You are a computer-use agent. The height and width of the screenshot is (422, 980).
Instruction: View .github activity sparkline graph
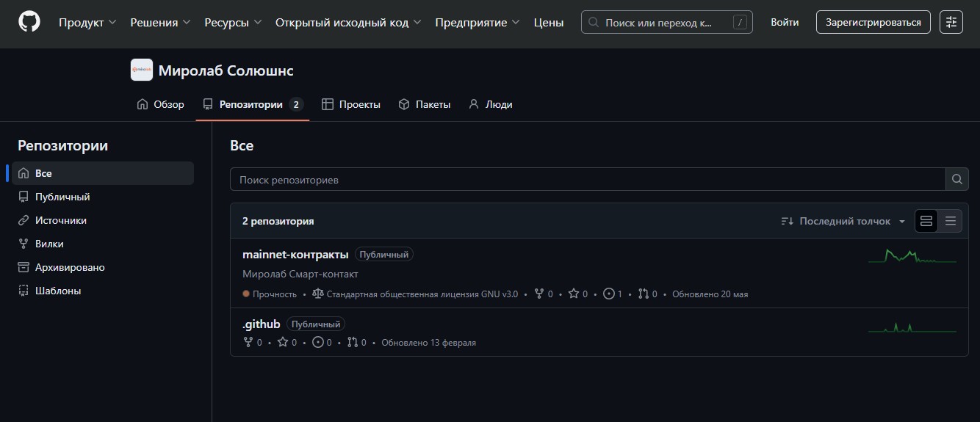(912, 327)
